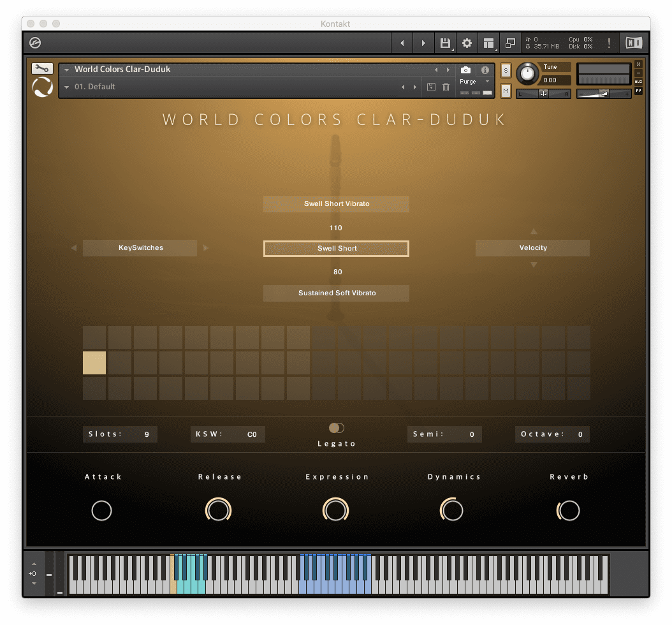Open instrument edit mode with wrench icon
This screenshot has width=672, height=625.
[42, 69]
